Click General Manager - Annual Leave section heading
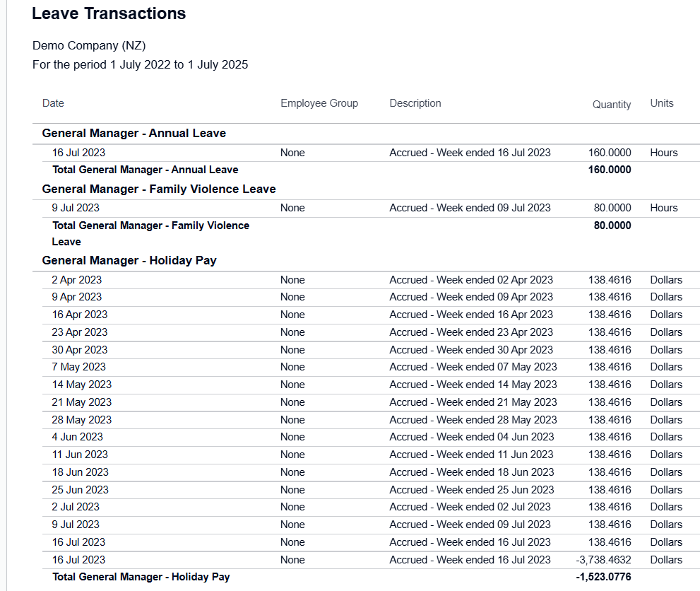Screen dimensions: 700x591 (x=134, y=133)
